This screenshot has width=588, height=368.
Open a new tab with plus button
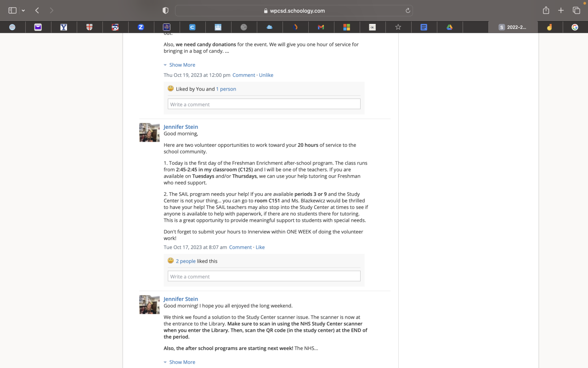561,11
